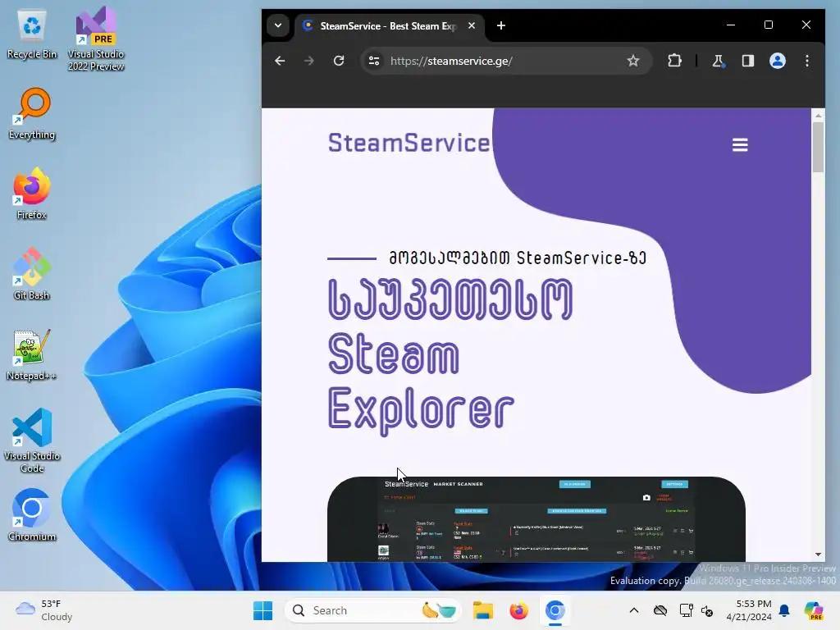The width and height of the screenshot is (840, 630).
Task: Click the address bar URL field
Action: [x=505, y=61]
